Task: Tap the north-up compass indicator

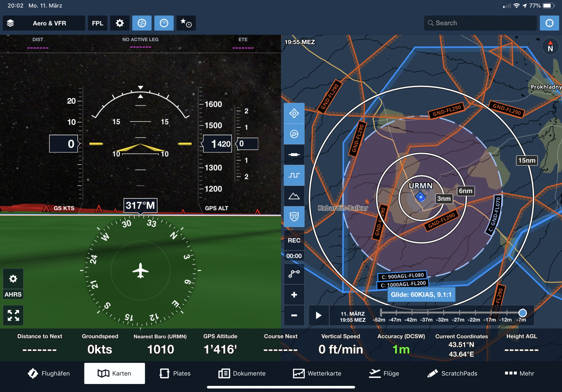Action: [550, 47]
